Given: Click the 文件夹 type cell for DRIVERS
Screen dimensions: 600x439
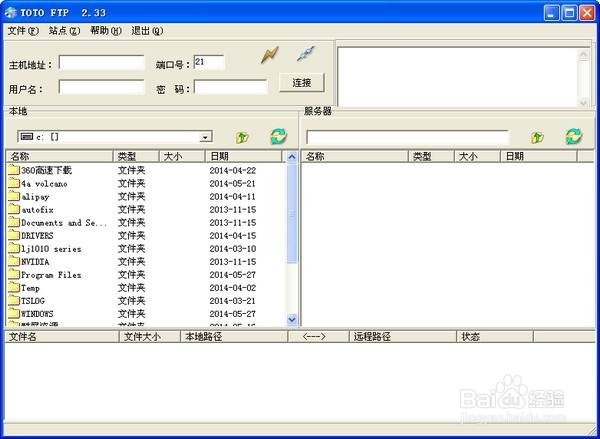Looking at the screenshot, I should pos(131,235).
